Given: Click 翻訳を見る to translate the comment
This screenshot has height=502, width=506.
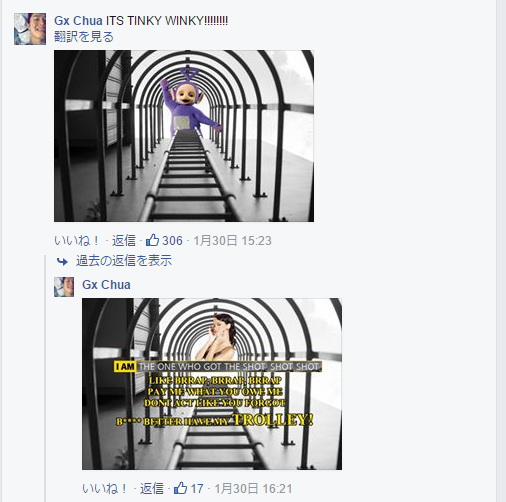Looking at the screenshot, I should click(x=84, y=37).
